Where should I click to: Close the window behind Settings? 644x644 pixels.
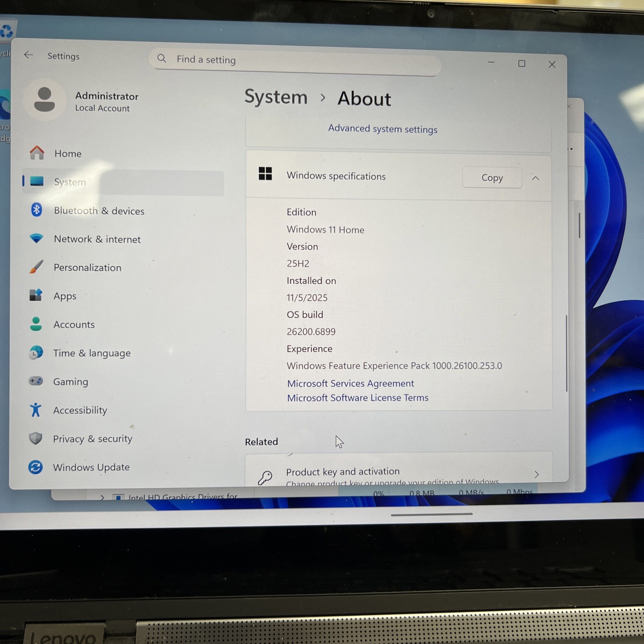coord(569,107)
